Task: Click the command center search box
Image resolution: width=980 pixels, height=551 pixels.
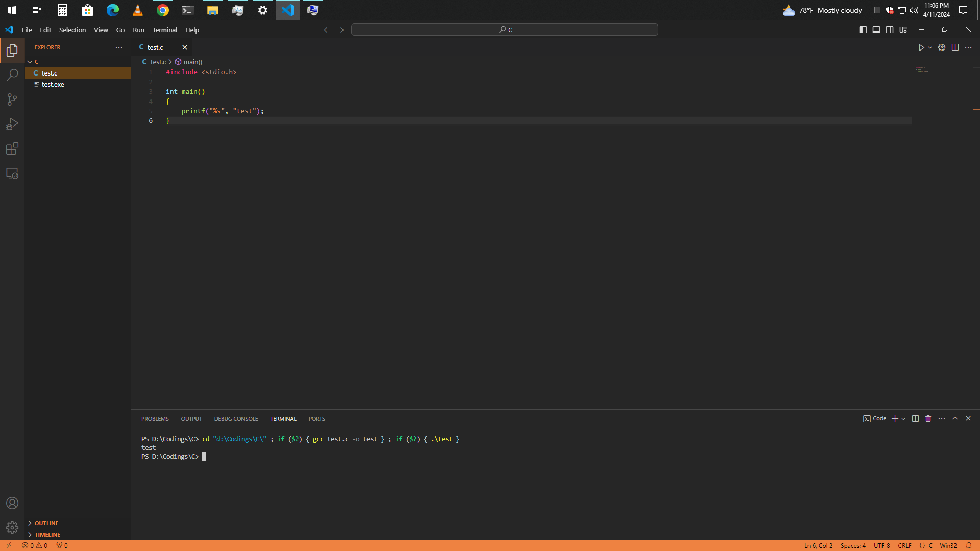Action: (x=505, y=30)
